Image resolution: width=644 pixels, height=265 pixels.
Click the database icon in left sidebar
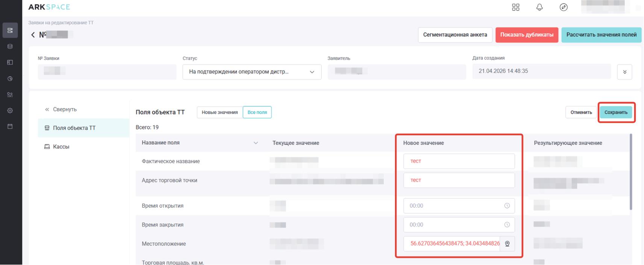(10, 47)
